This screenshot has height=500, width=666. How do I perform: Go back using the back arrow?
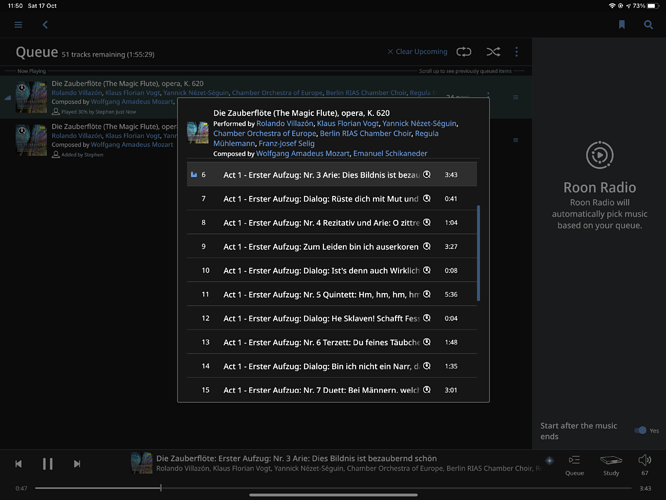click(x=45, y=25)
